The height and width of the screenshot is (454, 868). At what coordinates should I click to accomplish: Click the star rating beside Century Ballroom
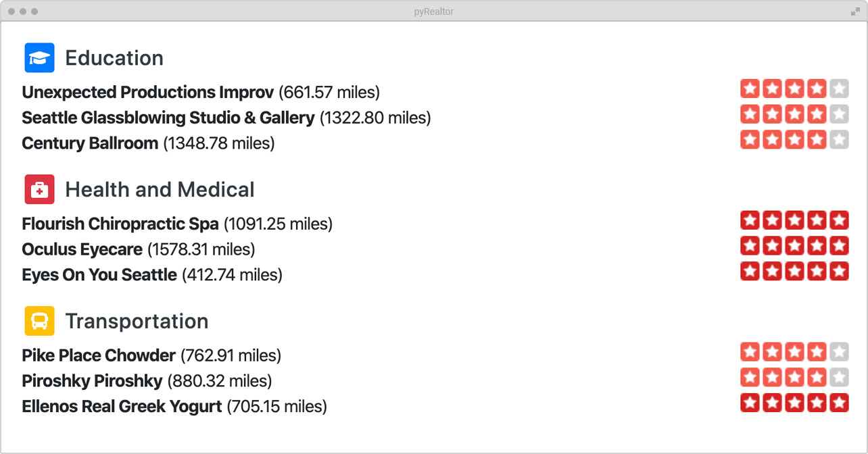tap(794, 140)
